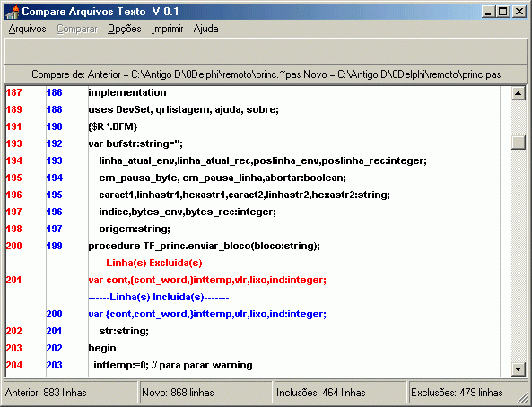
Task: Click scrollbar track below the thumb
Action: [x=518, y=255]
